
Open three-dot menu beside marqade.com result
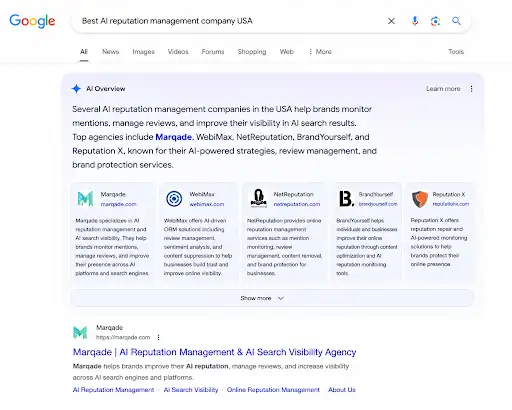(x=159, y=337)
